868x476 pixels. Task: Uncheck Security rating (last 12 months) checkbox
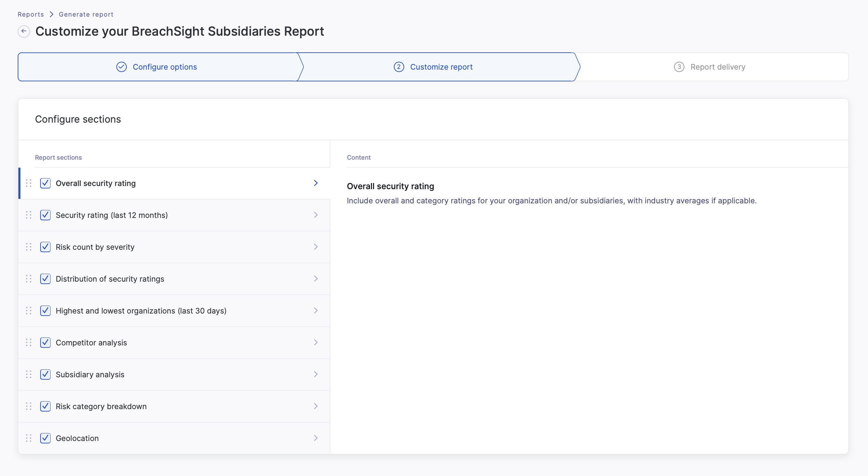(x=45, y=215)
